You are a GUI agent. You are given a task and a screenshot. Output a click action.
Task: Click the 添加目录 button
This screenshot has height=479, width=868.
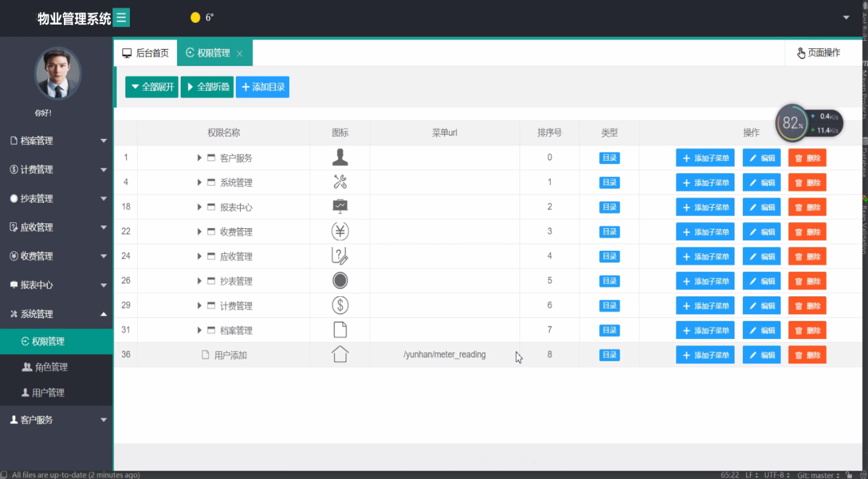(x=262, y=87)
